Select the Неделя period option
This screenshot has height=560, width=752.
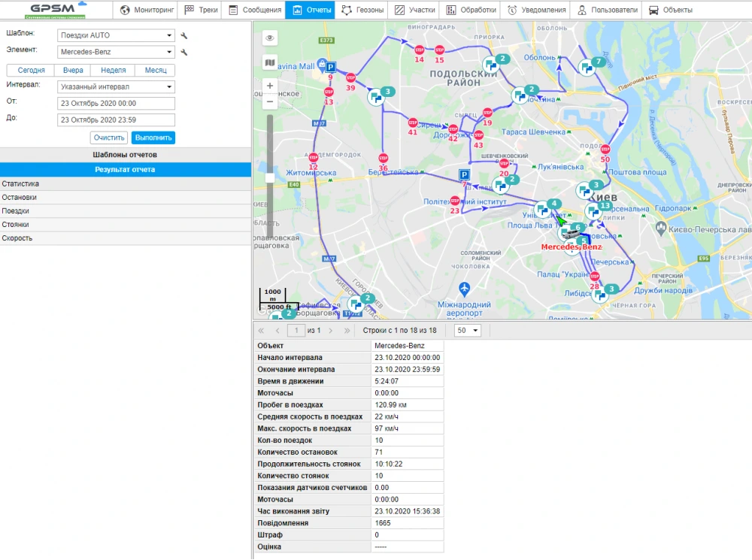coord(113,70)
